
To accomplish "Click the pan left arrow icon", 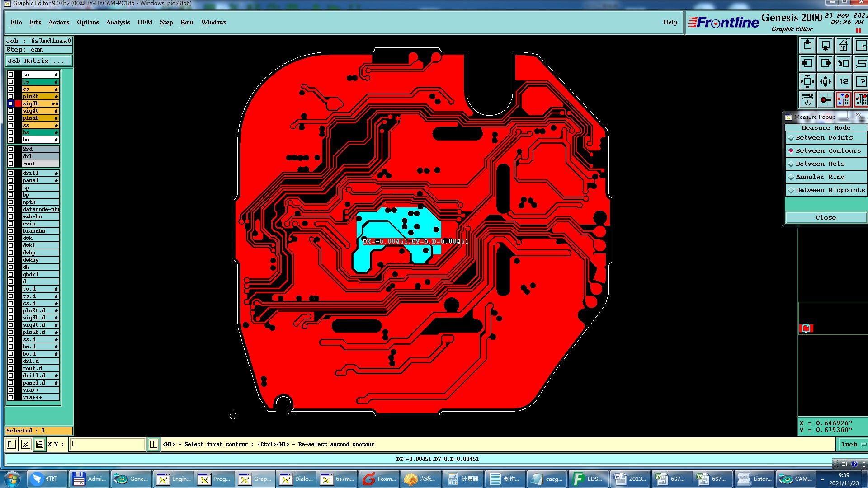I will (x=807, y=63).
